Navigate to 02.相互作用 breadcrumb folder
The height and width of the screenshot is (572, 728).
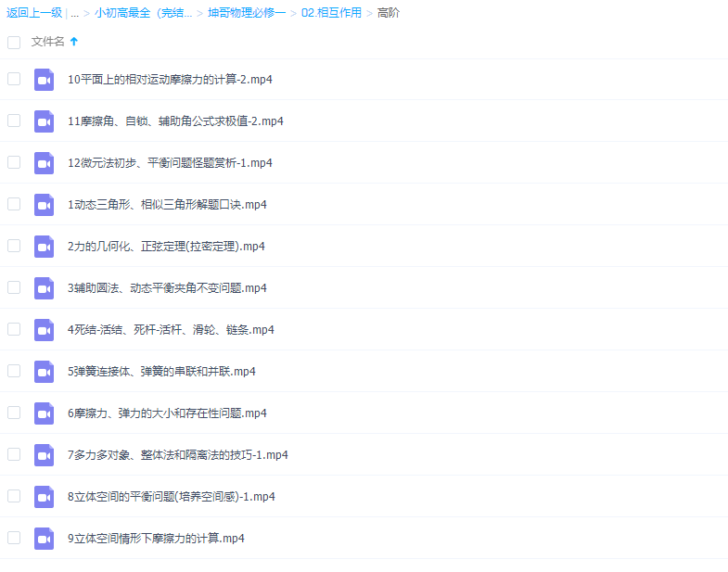(331, 13)
